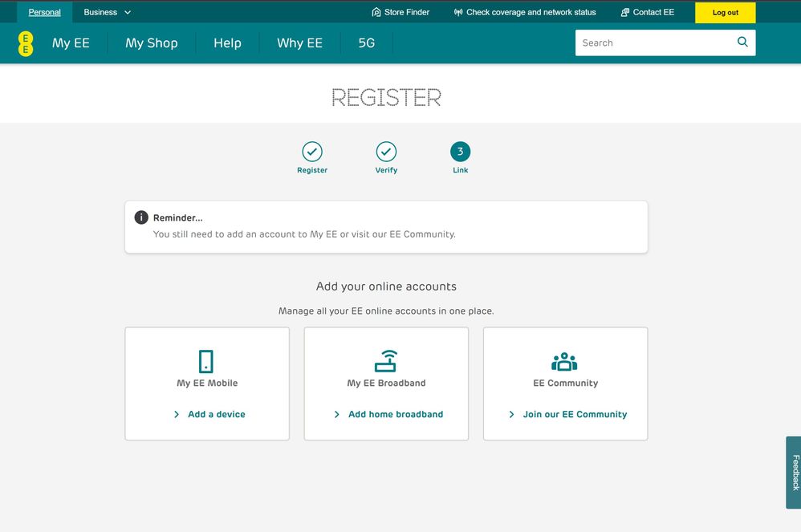Screen dimensions: 801x532
Task: Click the Store Finder house icon
Action: pyautogui.click(x=376, y=12)
